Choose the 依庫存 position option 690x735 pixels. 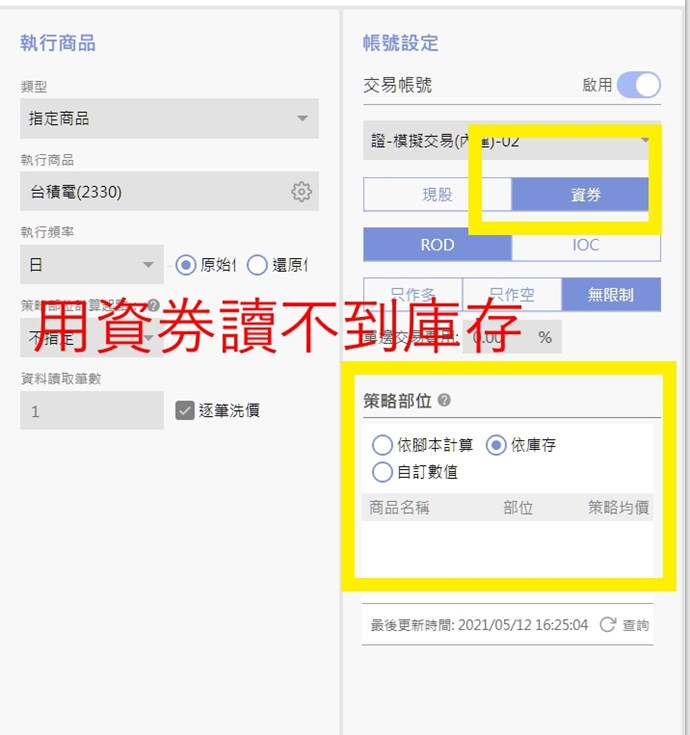[496, 445]
